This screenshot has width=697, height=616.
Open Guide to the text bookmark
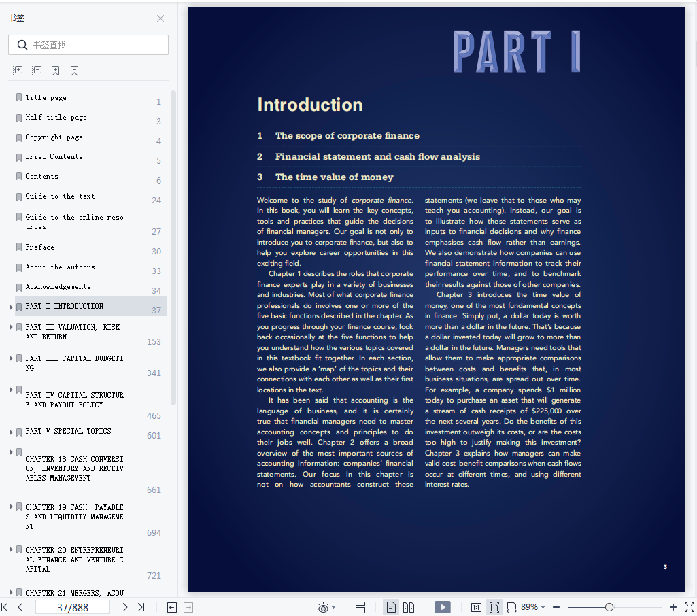[x=60, y=196]
